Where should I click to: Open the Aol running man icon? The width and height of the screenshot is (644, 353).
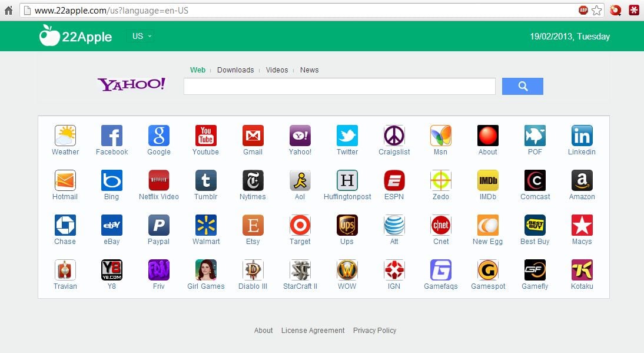pos(300,180)
